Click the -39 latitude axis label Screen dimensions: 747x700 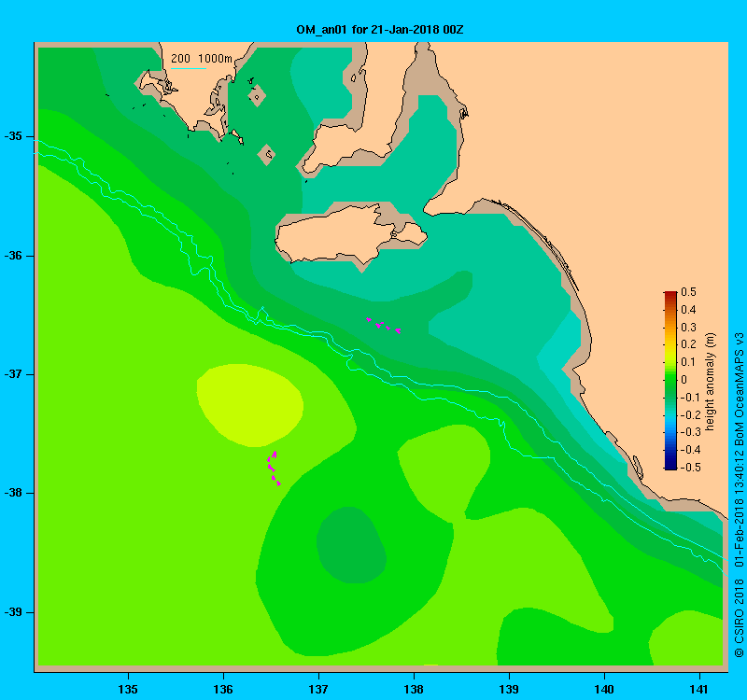click(13, 612)
